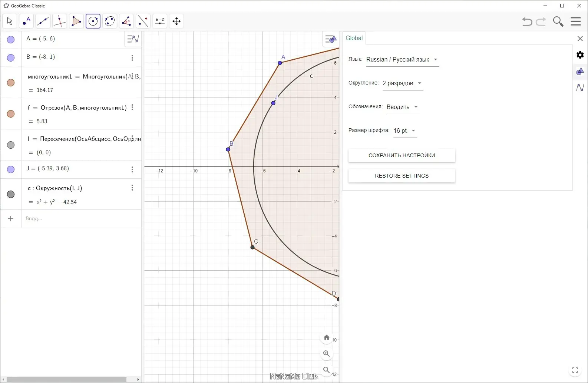Select the Polygon tool
The width and height of the screenshot is (588, 383).
coord(76,21)
